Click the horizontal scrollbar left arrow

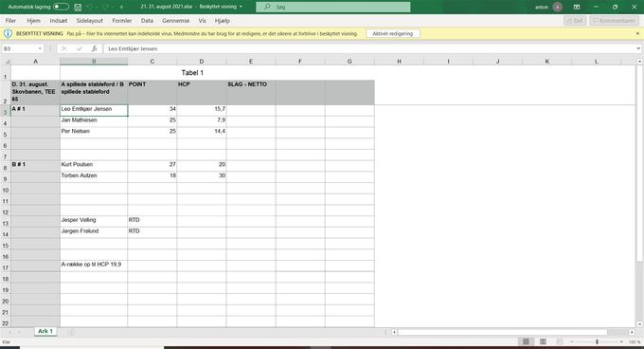(x=394, y=332)
